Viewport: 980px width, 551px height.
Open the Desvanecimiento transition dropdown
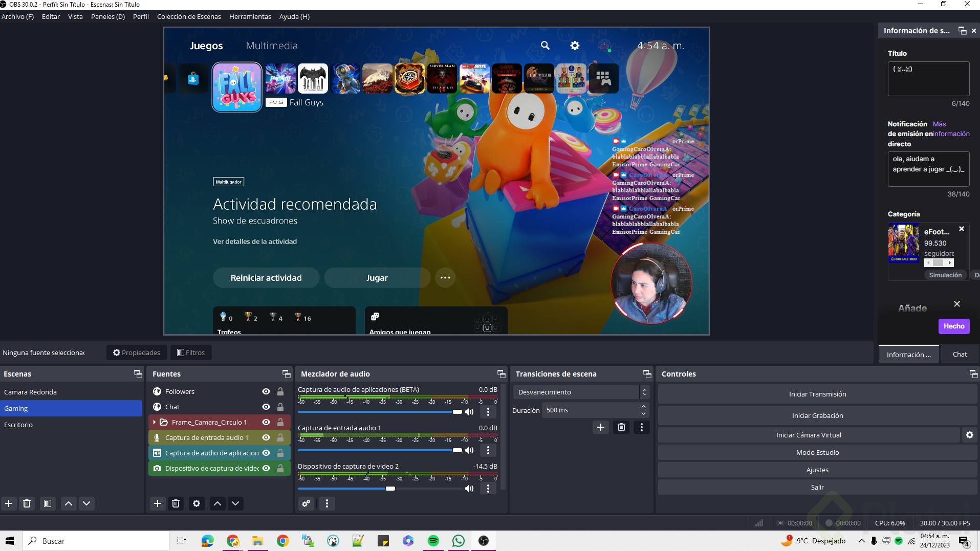click(x=581, y=392)
